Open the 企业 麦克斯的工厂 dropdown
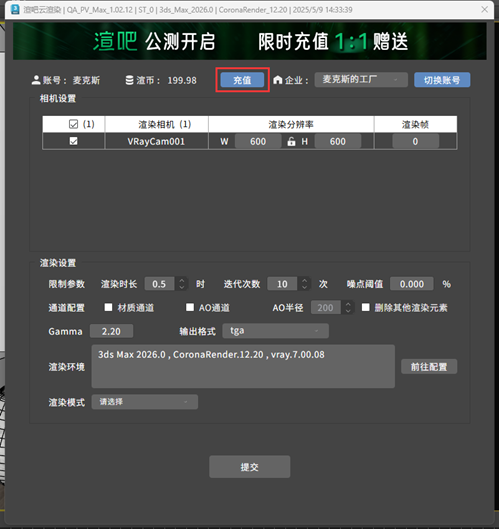The image size is (499, 529). point(361,80)
